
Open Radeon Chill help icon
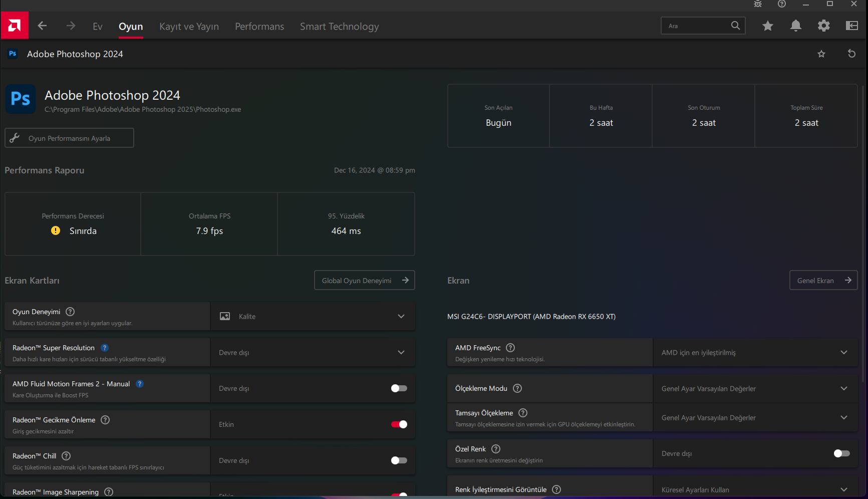[66, 456]
